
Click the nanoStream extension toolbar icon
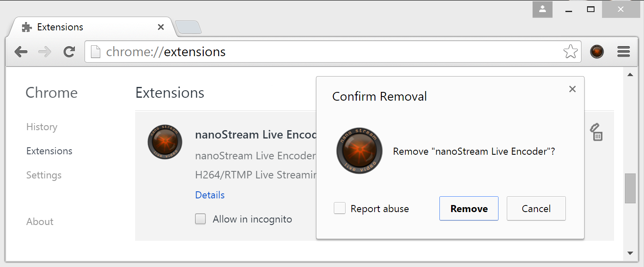pos(597,52)
